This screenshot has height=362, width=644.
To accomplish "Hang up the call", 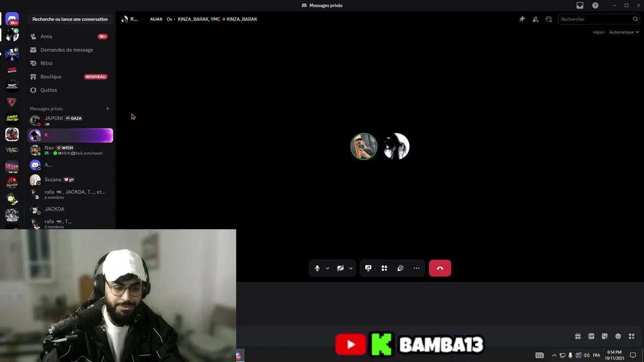I will (440, 268).
